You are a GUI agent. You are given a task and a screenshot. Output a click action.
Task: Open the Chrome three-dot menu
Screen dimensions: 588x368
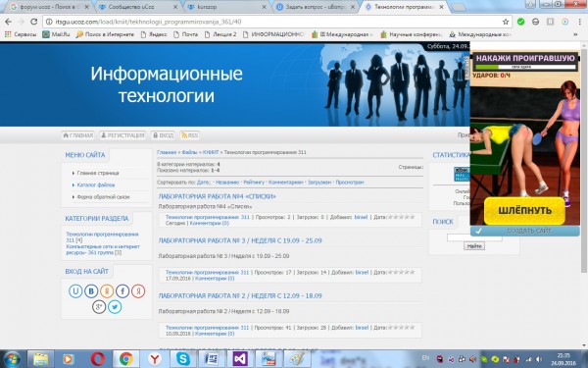(580, 22)
